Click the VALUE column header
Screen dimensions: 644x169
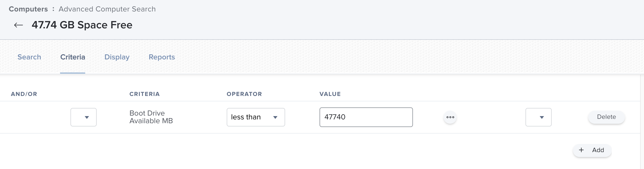tap(330, 94)
